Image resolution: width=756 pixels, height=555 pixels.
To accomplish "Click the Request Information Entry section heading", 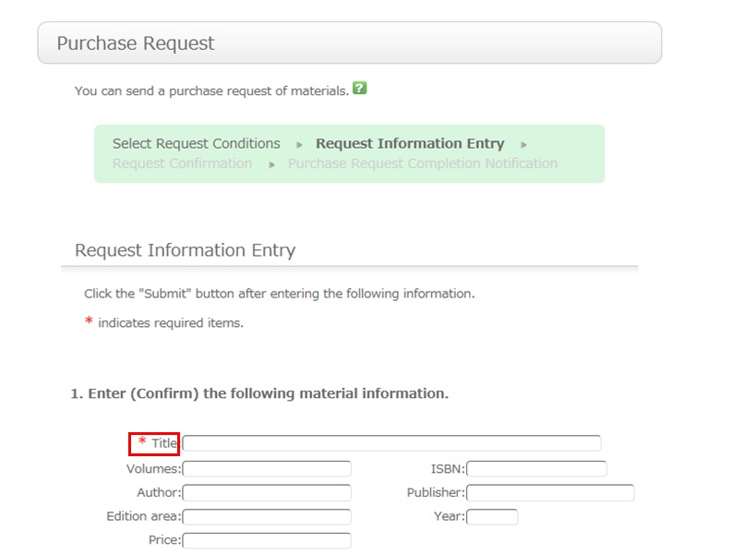I will [185, 250].
